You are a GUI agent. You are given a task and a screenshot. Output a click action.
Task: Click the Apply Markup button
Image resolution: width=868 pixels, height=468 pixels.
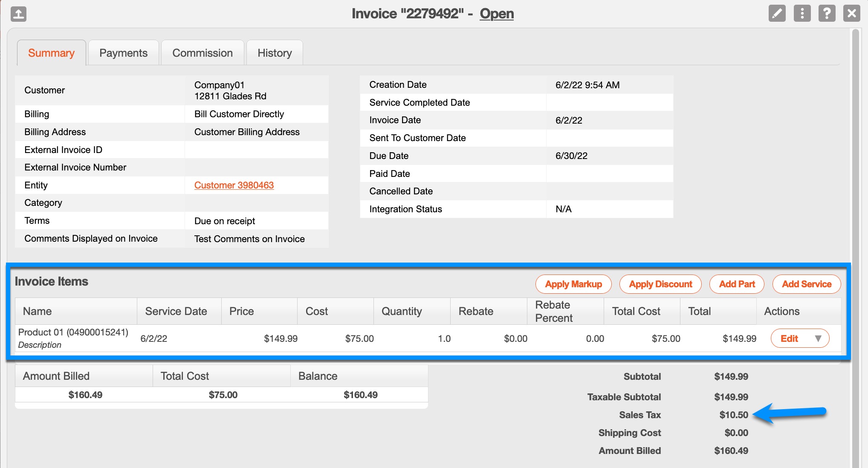click(573, 284)
